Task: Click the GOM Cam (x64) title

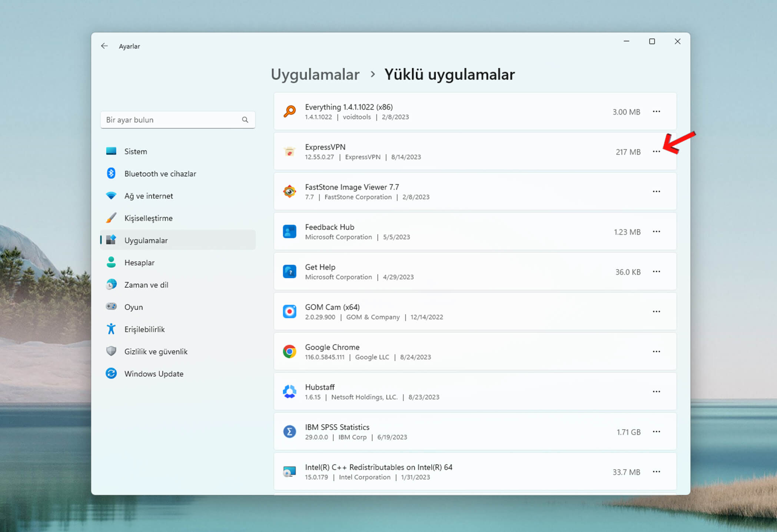Action: 332,307
